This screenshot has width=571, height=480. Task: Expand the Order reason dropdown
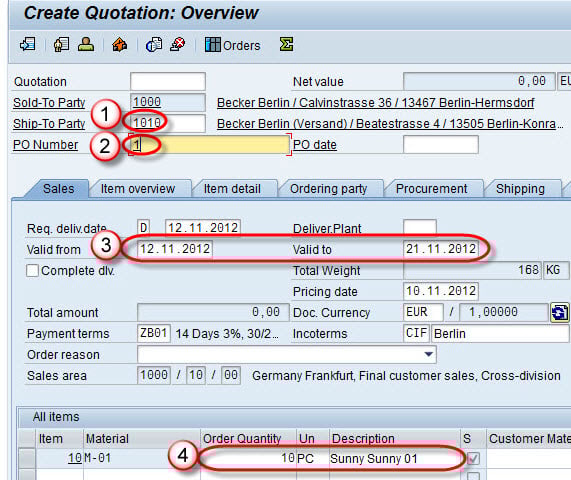click(x=429, y=354)
